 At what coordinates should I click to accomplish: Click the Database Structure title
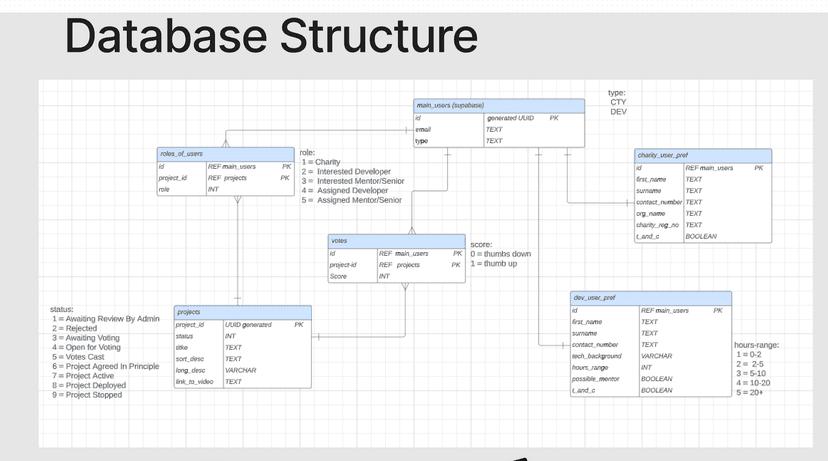(270, 35)
